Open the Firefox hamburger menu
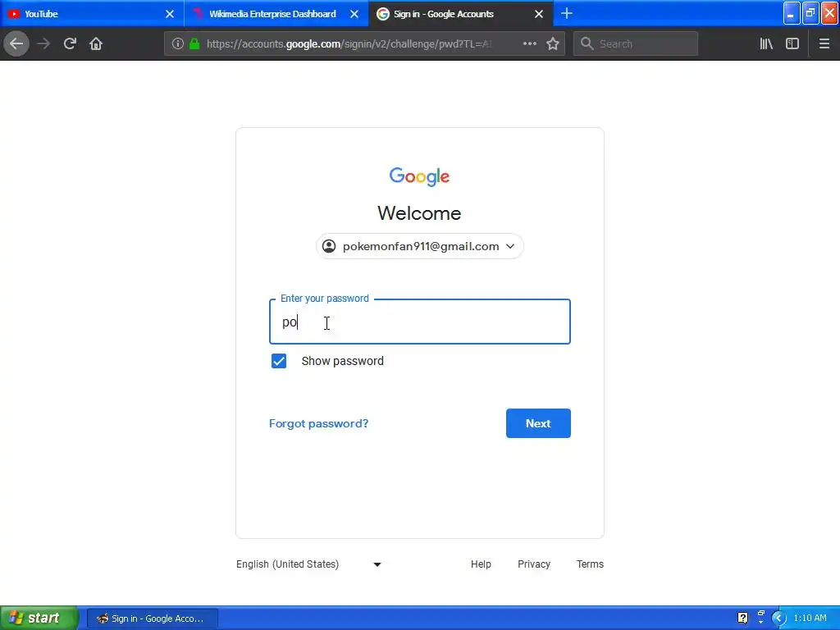 click(824, 43)
